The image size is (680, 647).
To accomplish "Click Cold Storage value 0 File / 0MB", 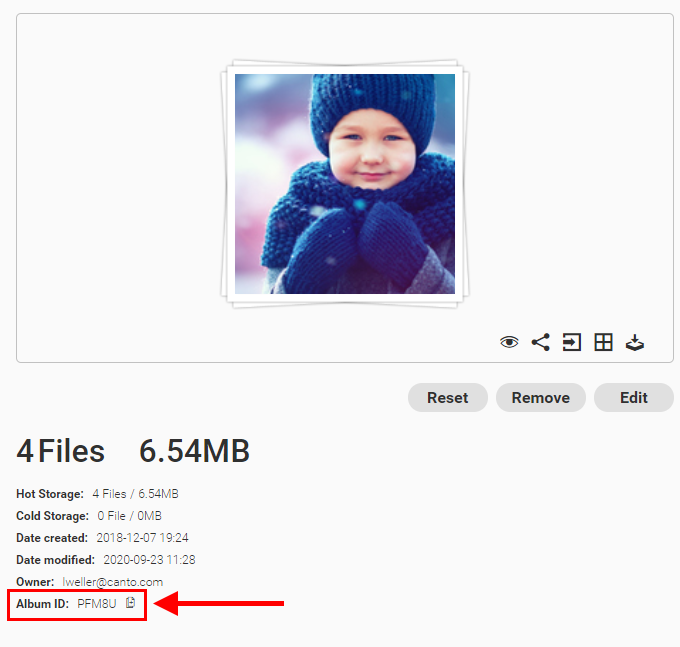I will [129, 516].
